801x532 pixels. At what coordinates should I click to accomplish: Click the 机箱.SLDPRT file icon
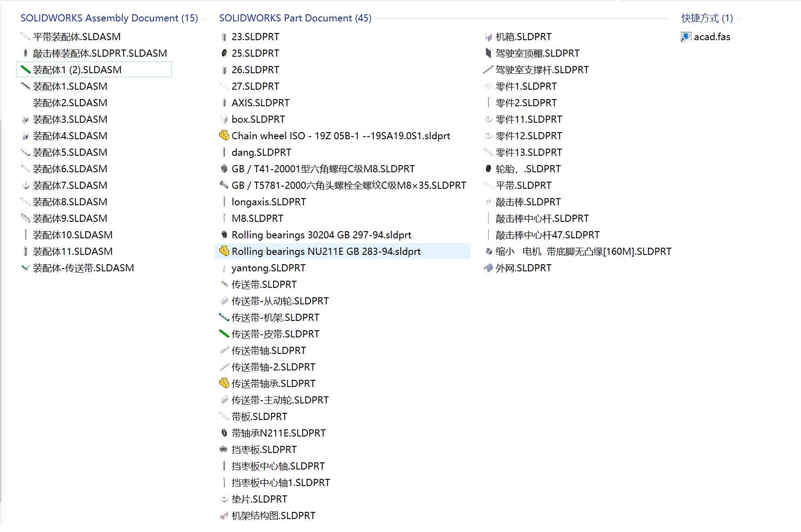tap(488, 37)
